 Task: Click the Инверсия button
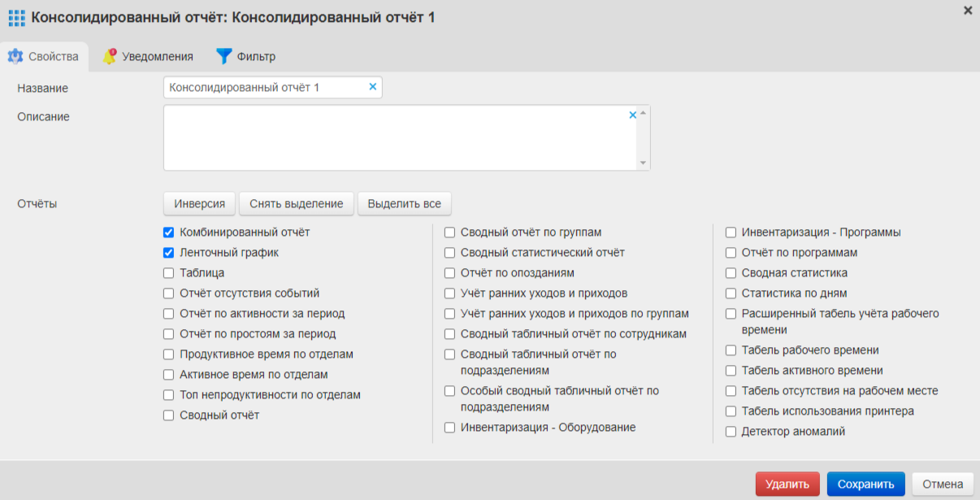click(x=199, y=202)
